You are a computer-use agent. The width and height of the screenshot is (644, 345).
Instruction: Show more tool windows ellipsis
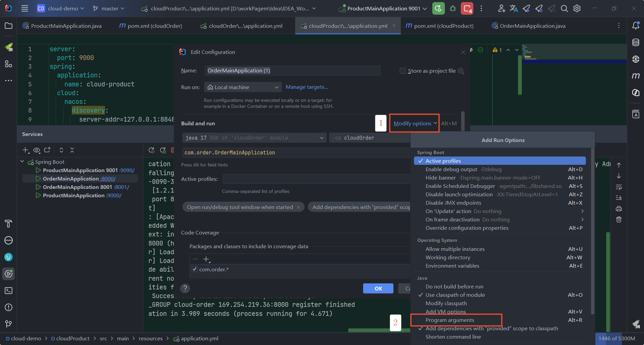(9, 80)
